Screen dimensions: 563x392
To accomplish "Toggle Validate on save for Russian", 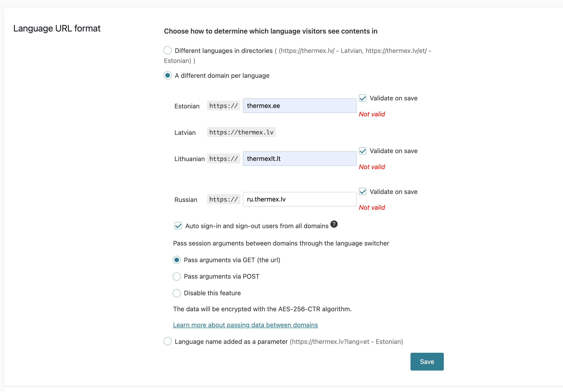I will (x=362, y=192).
